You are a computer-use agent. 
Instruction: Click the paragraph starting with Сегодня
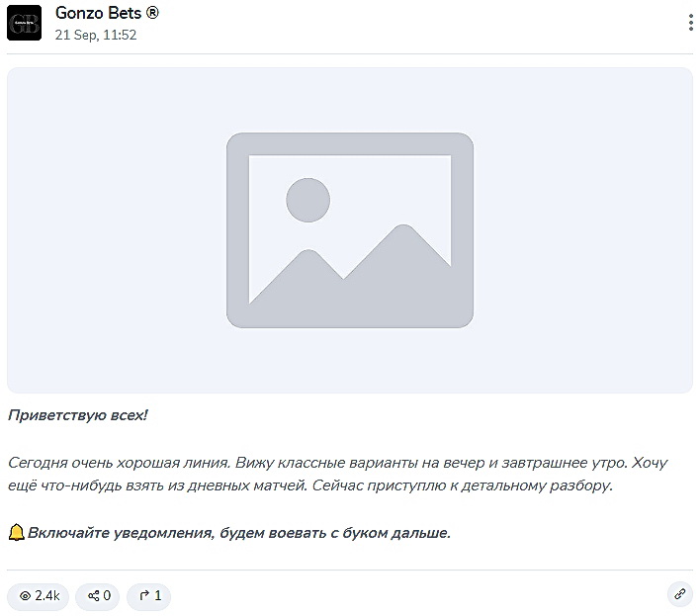point(297,462)
